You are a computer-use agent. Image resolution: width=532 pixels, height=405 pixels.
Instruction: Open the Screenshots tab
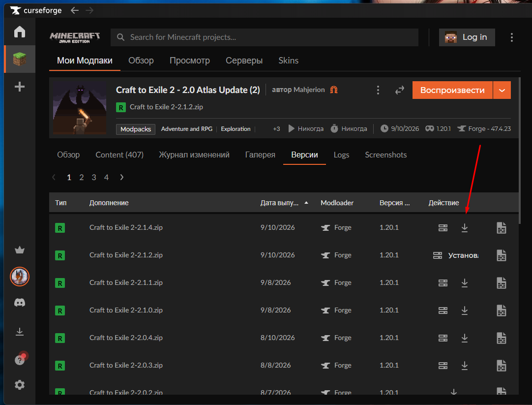[386, 155]
